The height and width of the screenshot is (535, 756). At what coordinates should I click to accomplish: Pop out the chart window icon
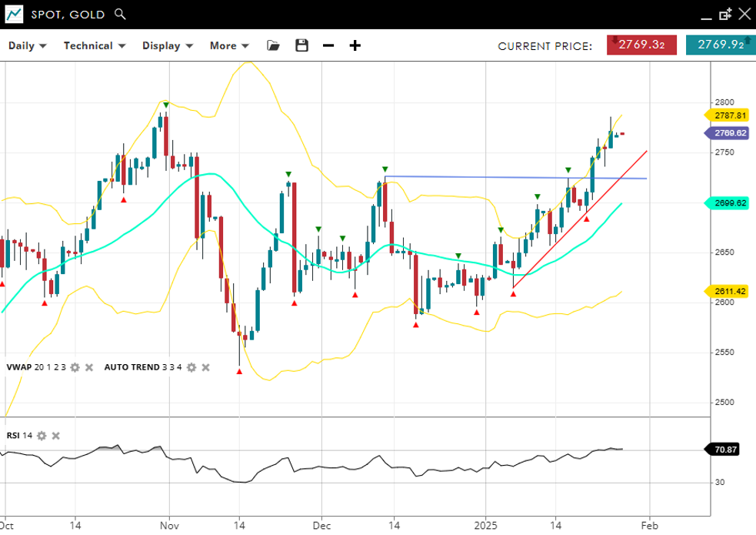point(725,14)
